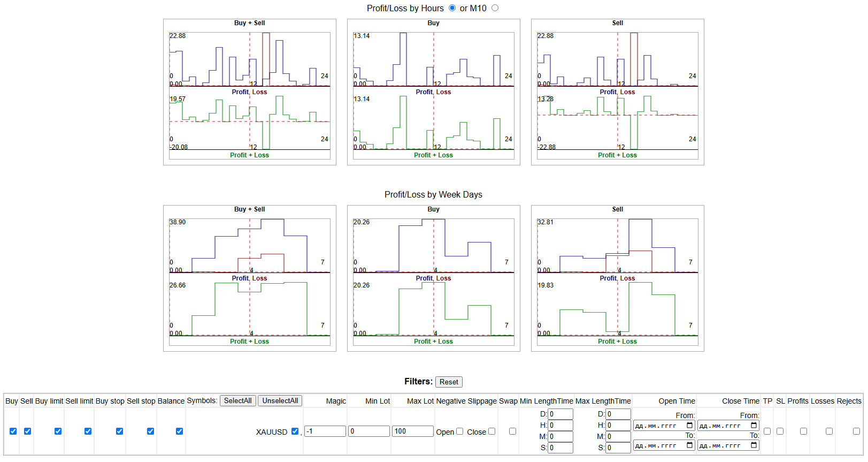Click the Max LengthTime M field
This screenshot has height=462, width=868.
coord(618,436)
